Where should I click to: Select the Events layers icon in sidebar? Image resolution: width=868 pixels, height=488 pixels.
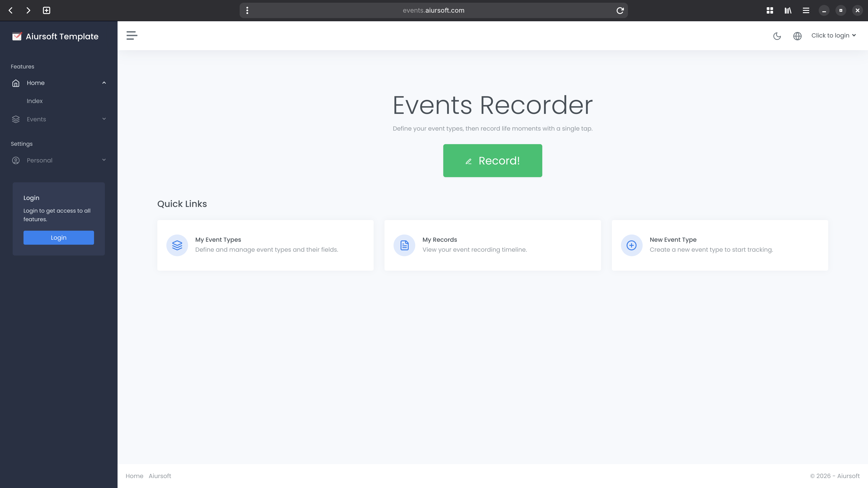[16, 119]
